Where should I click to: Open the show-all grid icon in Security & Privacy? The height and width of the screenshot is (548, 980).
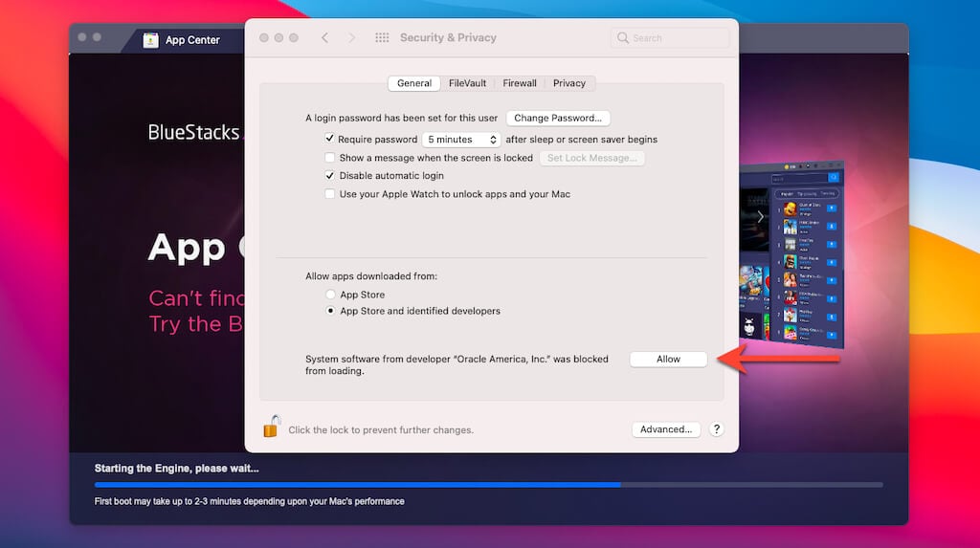click(x=382, y=38)
